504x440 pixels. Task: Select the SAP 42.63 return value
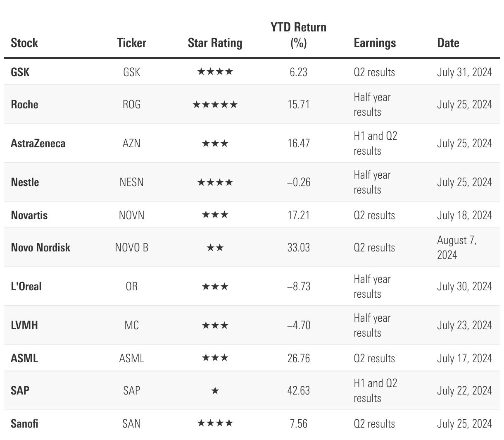[299, 391]
